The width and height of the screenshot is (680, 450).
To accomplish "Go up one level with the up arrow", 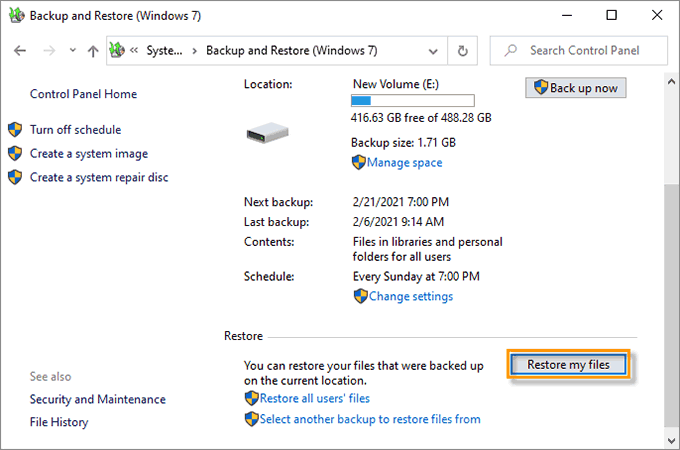I will 92,51.
